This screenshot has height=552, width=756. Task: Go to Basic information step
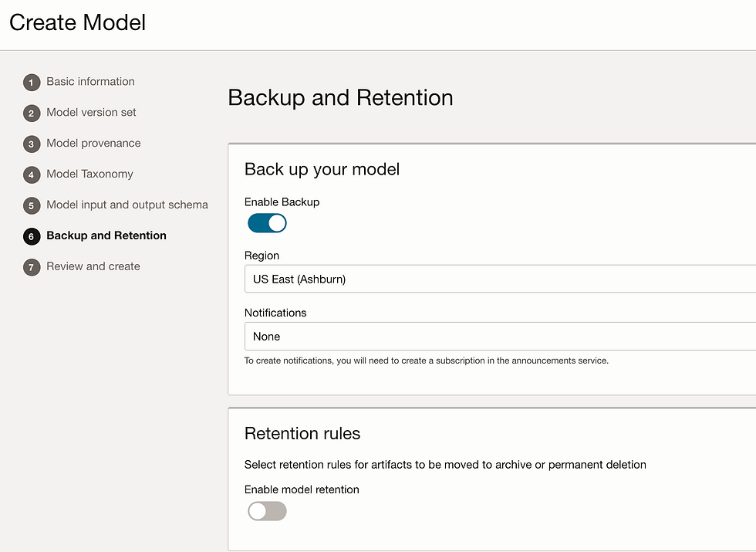pyautogui.click(x=91, y=82)
